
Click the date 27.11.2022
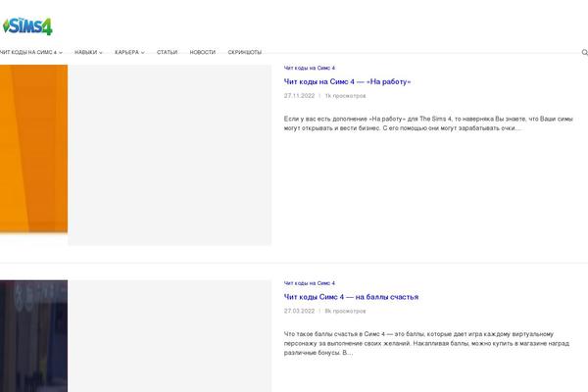coord(299,96)
